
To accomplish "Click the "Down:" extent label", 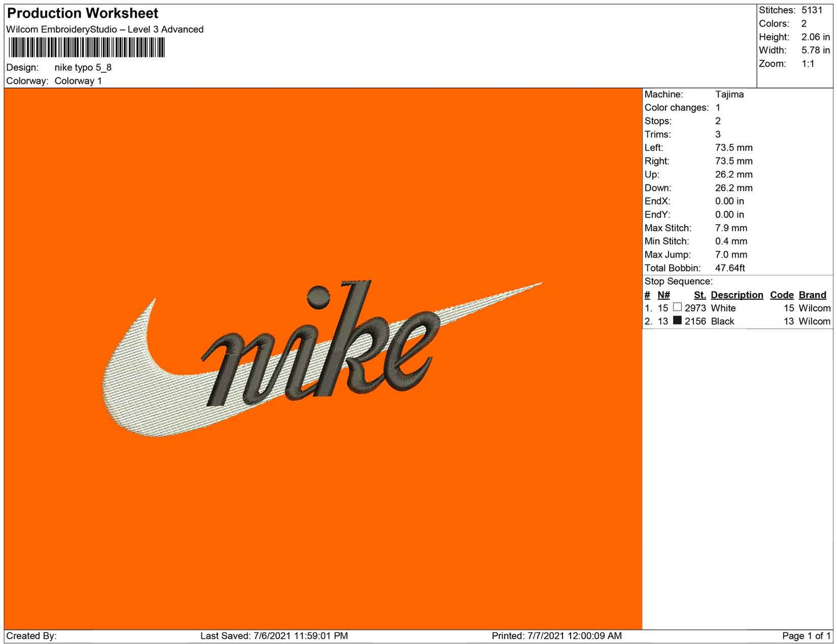I will [x=658, y=188].
